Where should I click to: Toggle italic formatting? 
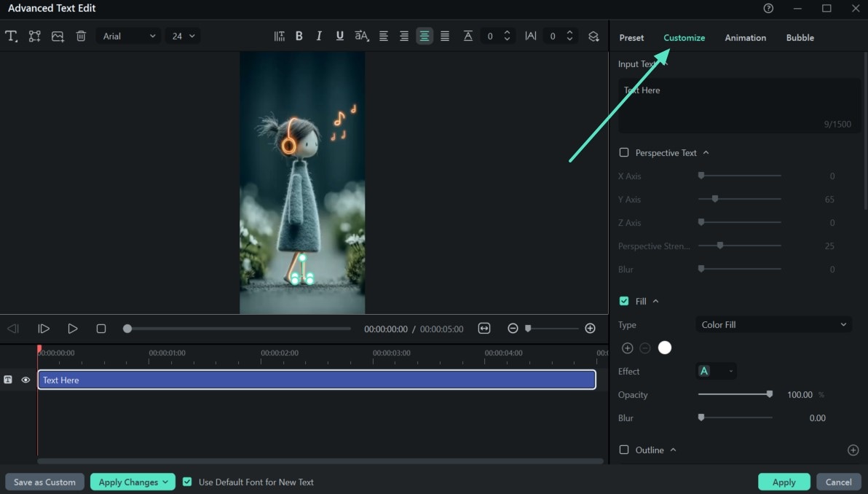pyautogui.click(x=319, y=36)
